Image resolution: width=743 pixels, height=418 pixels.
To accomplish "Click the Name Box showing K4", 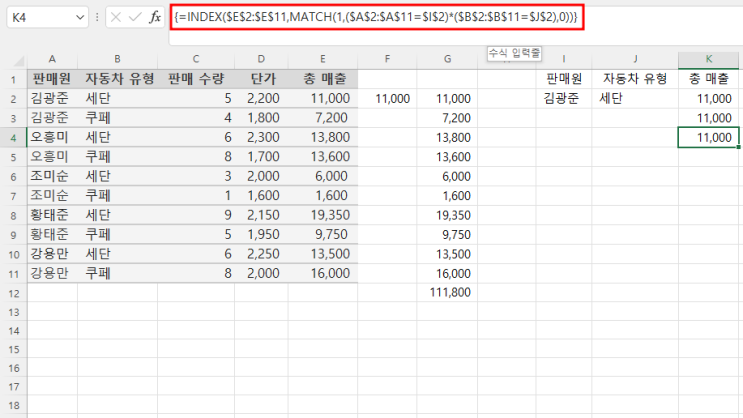I will pyautogui.click(x=47, y=18).
